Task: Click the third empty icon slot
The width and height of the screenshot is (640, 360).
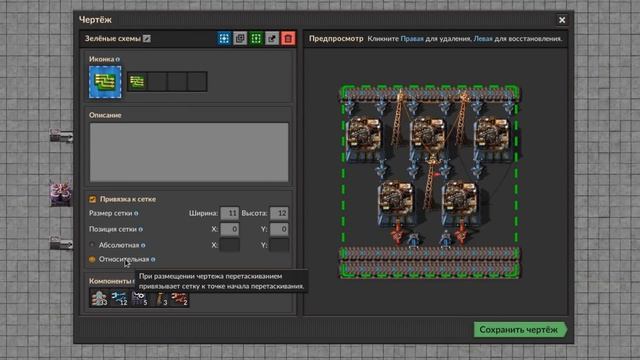Action: tap(177, 82)
